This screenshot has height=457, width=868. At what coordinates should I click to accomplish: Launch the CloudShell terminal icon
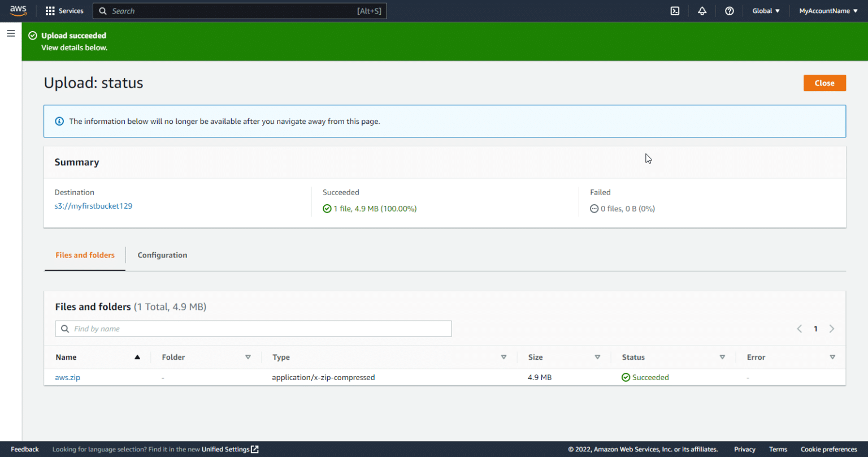coord(675,11)
